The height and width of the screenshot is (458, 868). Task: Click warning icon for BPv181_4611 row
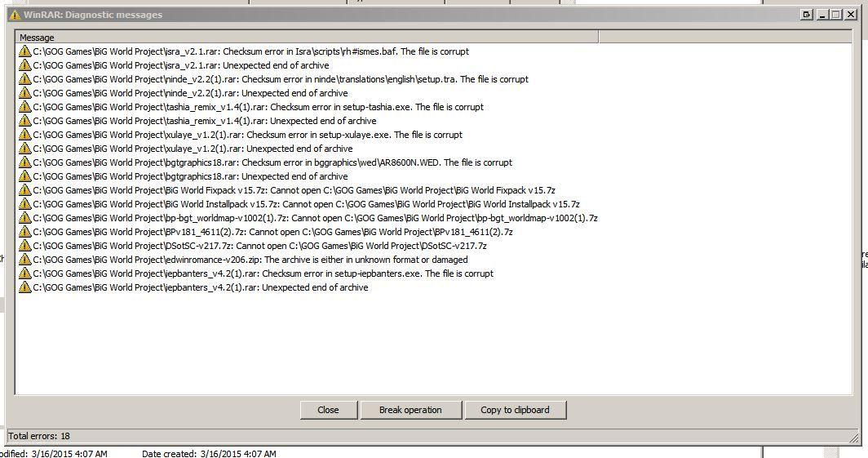[24, 232]
